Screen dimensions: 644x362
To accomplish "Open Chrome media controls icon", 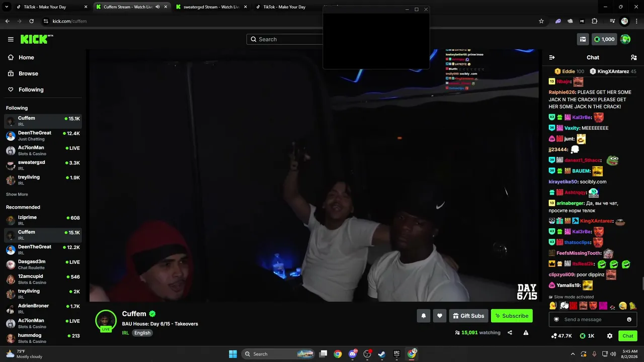I will pos(612,21).
